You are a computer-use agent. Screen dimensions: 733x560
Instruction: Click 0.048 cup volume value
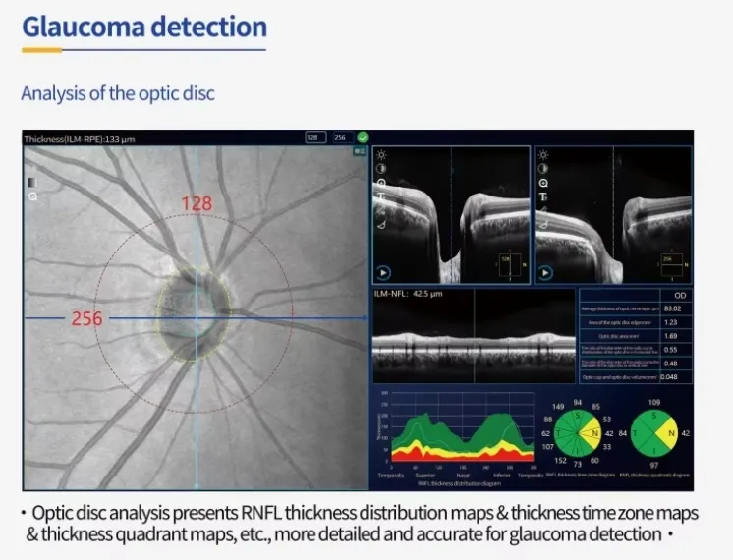point(669,376)
